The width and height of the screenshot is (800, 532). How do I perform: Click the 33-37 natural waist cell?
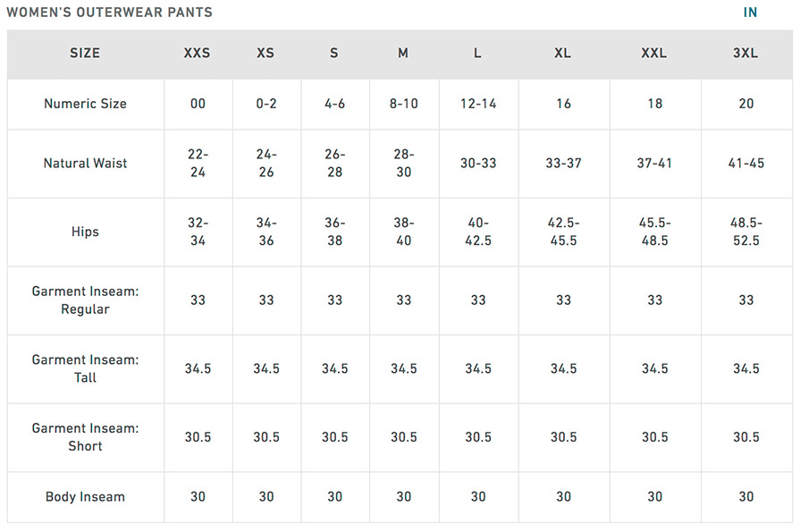[x=563, y=164]
